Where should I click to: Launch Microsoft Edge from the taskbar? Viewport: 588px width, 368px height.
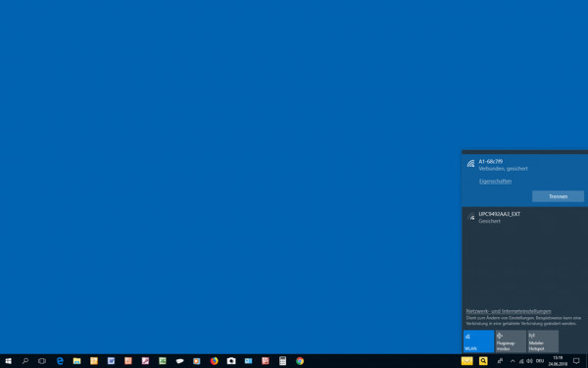[60, 361]
